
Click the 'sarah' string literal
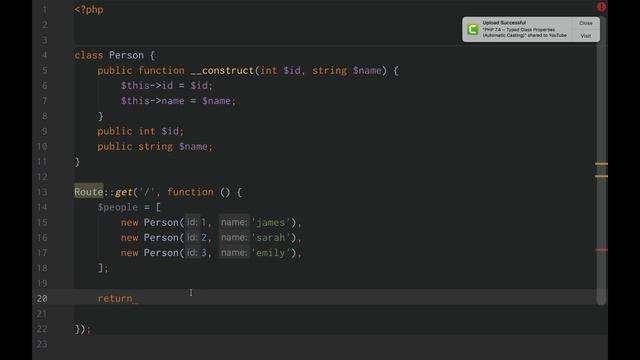pos(271,238)
